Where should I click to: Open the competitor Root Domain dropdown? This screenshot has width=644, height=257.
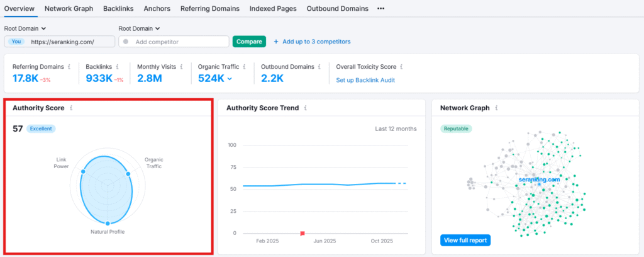tap(139, 28)
